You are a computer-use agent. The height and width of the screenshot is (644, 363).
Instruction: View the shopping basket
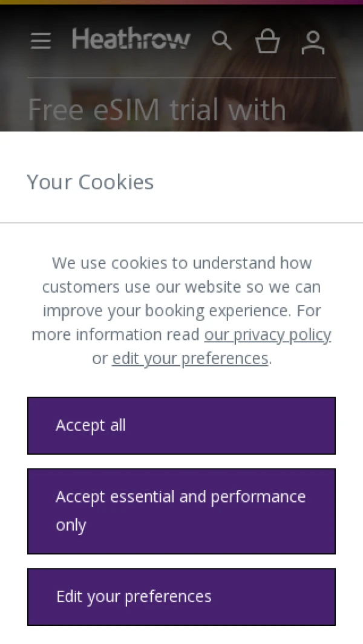pyautogui.click(x=267, y=42)
